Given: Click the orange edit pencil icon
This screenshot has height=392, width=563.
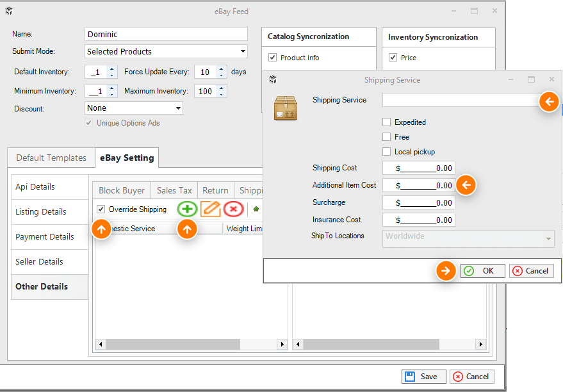Looking at the screenshot, I should pyautogui.click(x=211, y=209).
